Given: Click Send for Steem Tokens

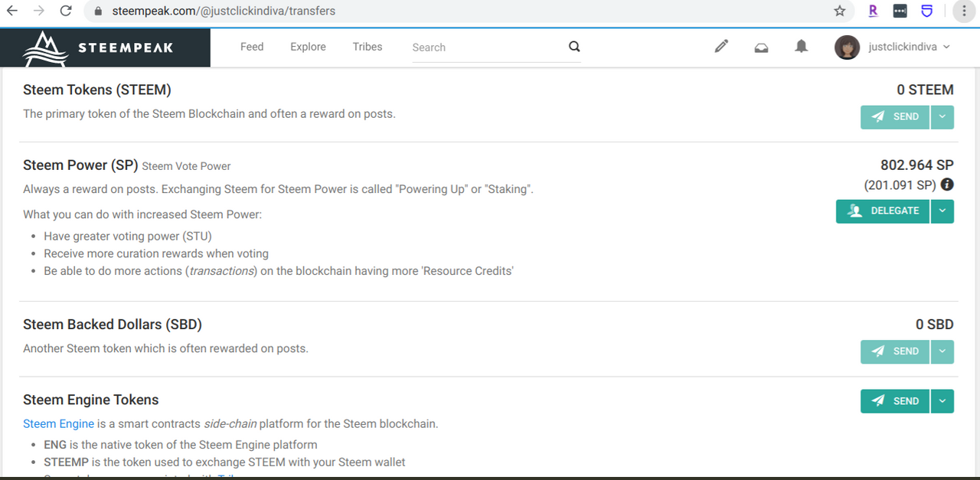Looking at the screenshot, I should [895, 117].
